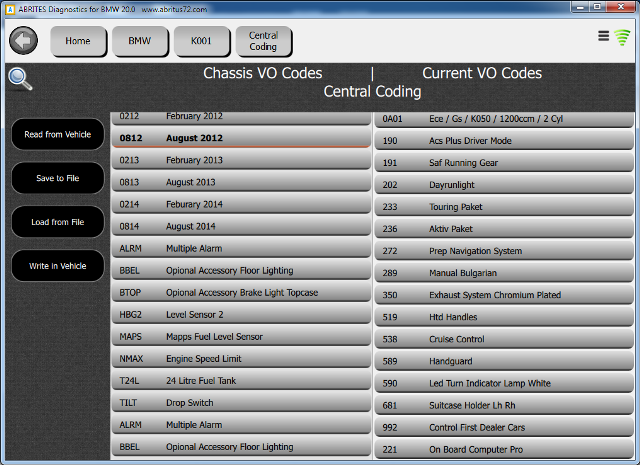Select 202 Dayrunlight row
Image resolution: width=640 pixels, height=465 pixels.
(x=504, y=185)
